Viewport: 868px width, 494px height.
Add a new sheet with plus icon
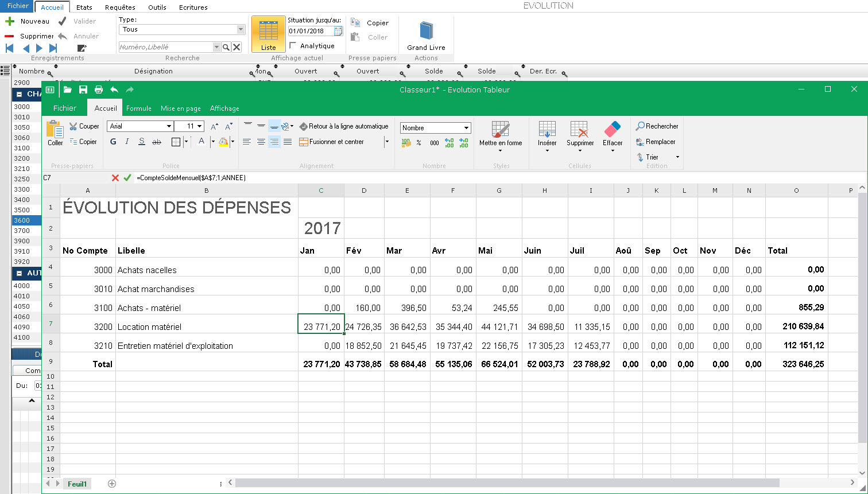[112, 484]
